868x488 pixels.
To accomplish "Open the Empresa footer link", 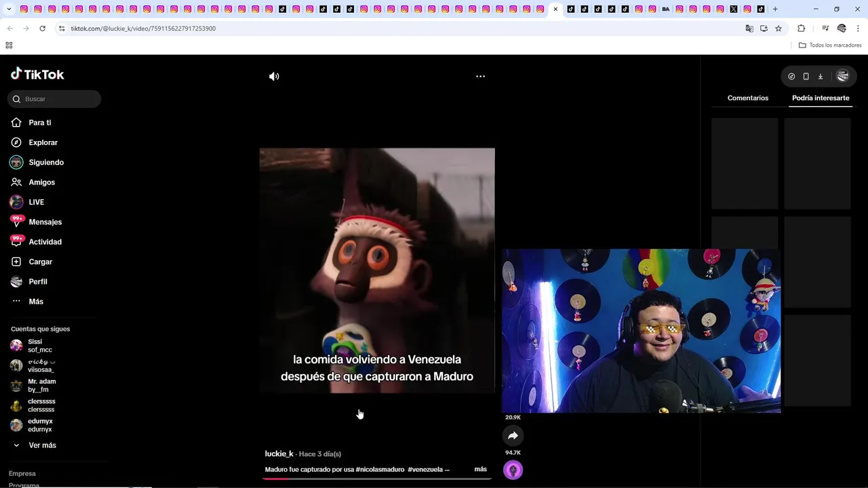I will (22, 474).
